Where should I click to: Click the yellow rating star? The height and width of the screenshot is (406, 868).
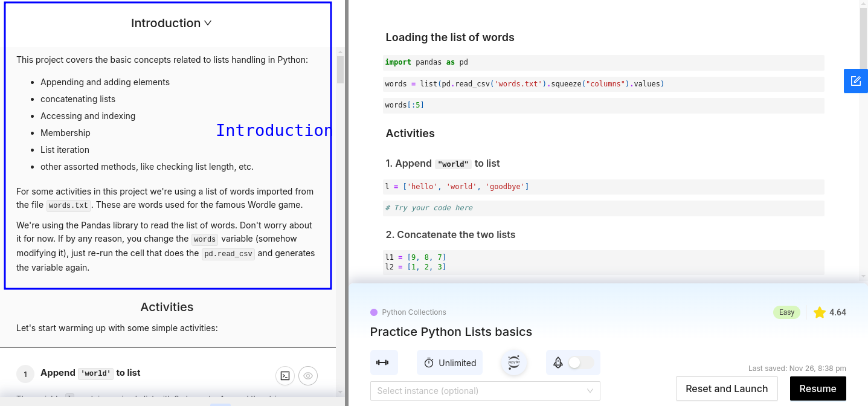click(819, 312)
